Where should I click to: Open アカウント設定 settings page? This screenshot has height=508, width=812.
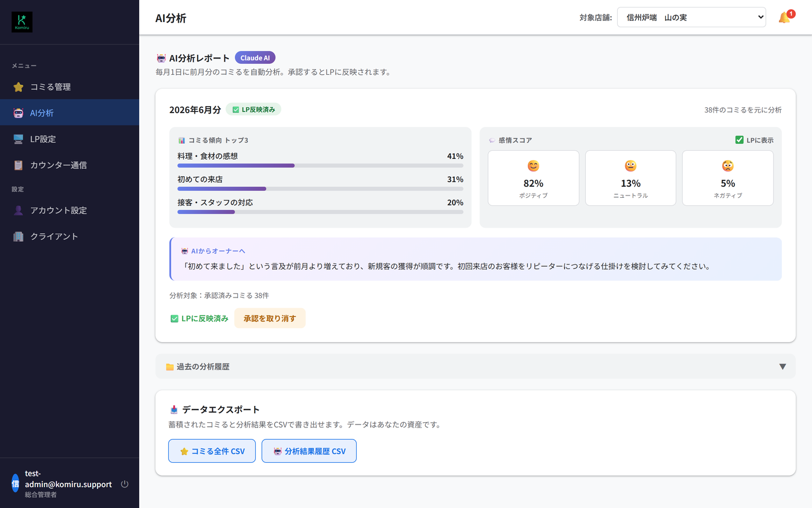tap(70, 211)
